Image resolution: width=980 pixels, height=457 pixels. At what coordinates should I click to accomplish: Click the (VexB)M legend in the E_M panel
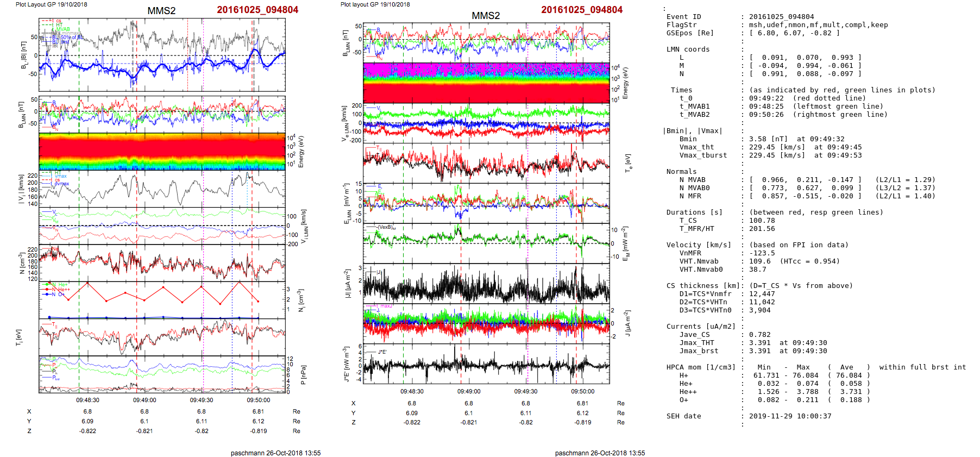[x=386, y=228]
